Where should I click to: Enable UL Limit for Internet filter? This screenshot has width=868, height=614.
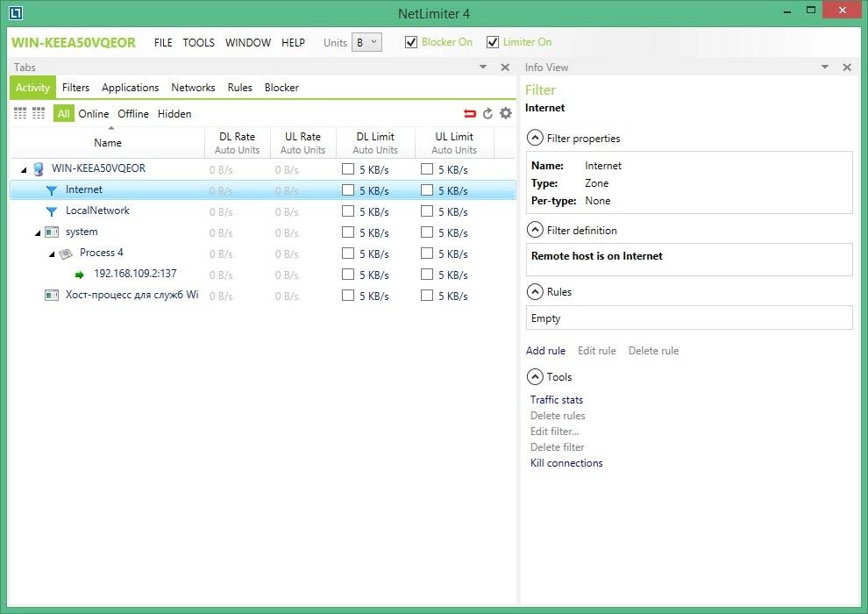pyautogui.click(x=427, y=190)
